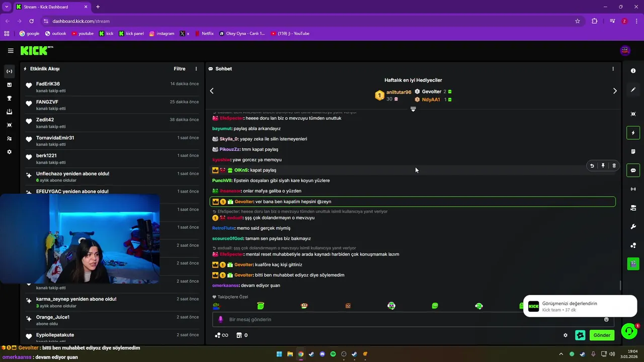Toggle the activity feed lightning panel button
Viewport: 644px width, 362px height.
[633, 133]
